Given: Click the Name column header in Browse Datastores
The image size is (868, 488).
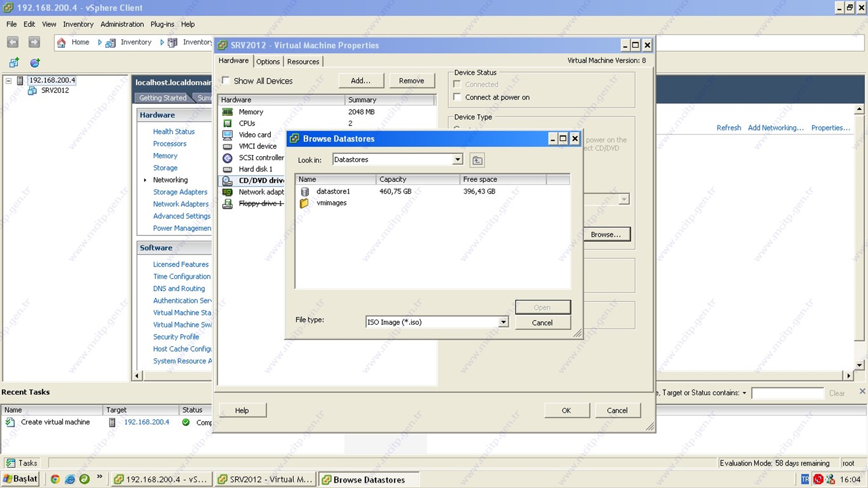Looking at the screenshot, I should tap(335, 179).
